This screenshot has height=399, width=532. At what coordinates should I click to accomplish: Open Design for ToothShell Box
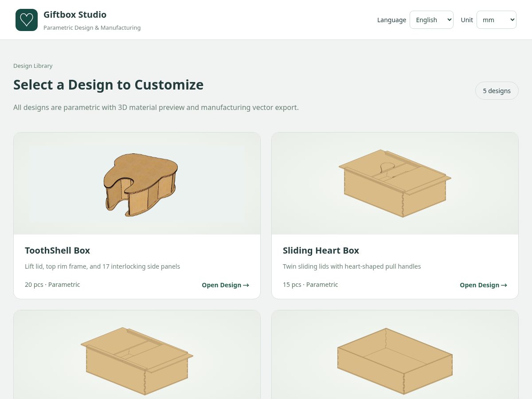(x=225, y=285)
